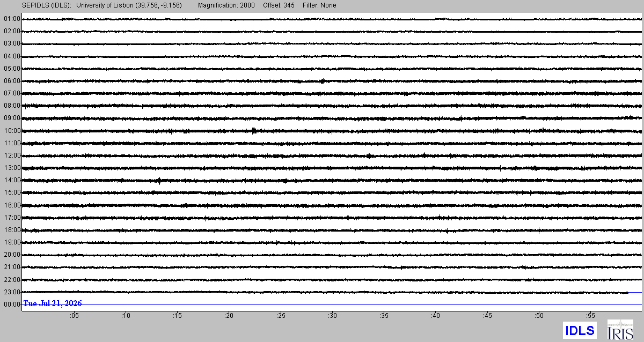Click the :50 minute axis label
This screenshot has width=644, height=342.
(538, 316)
